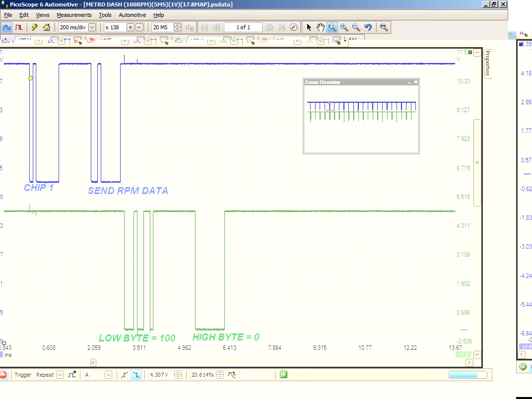Click the HIGH BYTE = 0 annotation
This screenshot has width=532, height=399.
tap(226, 337)
